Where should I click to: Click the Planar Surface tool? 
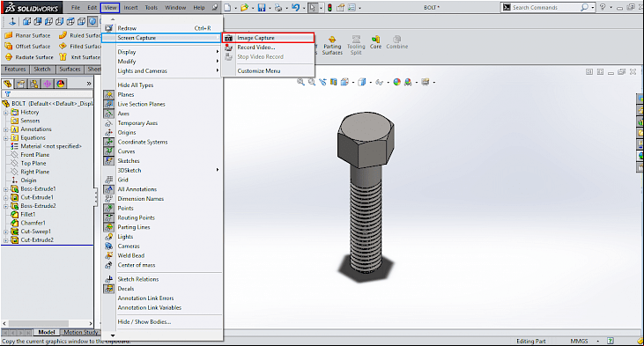[x=27, y=36]
